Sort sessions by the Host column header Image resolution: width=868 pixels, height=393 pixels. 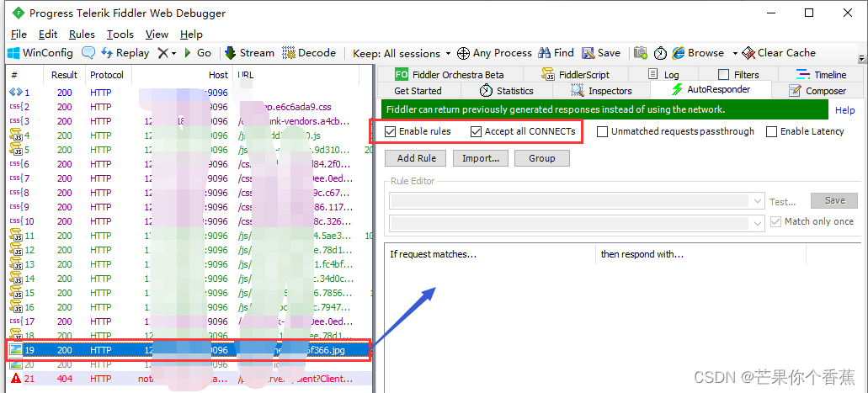(x=182, y=75)
